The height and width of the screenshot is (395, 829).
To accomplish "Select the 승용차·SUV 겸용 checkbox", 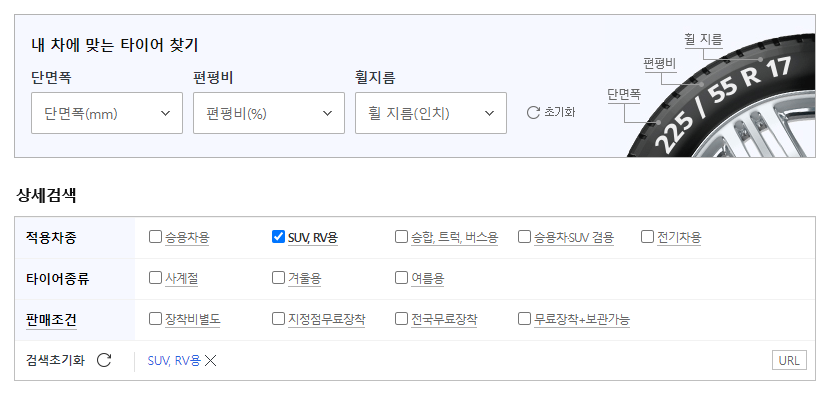I will pyautogui.click(x=524, y=236).
